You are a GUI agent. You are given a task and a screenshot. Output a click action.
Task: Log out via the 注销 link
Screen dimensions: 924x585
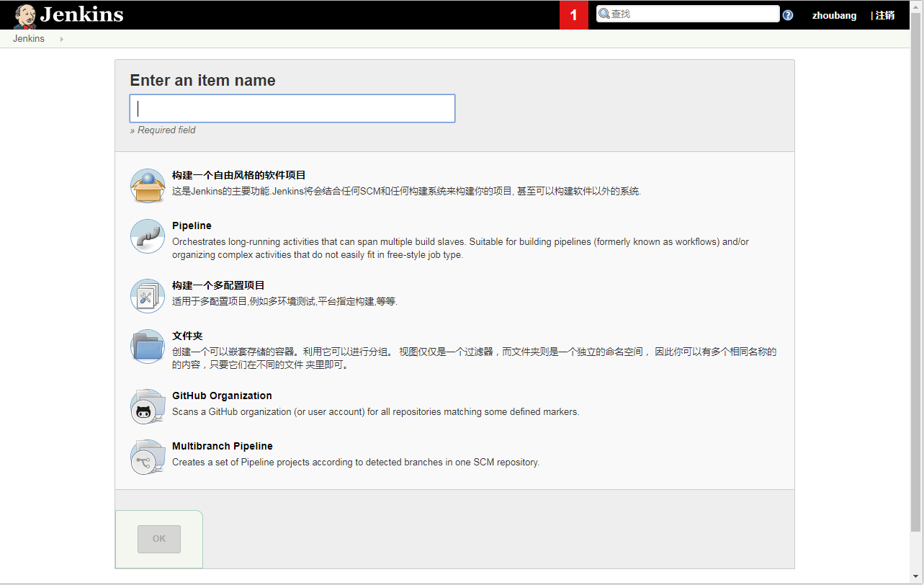[x=885, y=15]
